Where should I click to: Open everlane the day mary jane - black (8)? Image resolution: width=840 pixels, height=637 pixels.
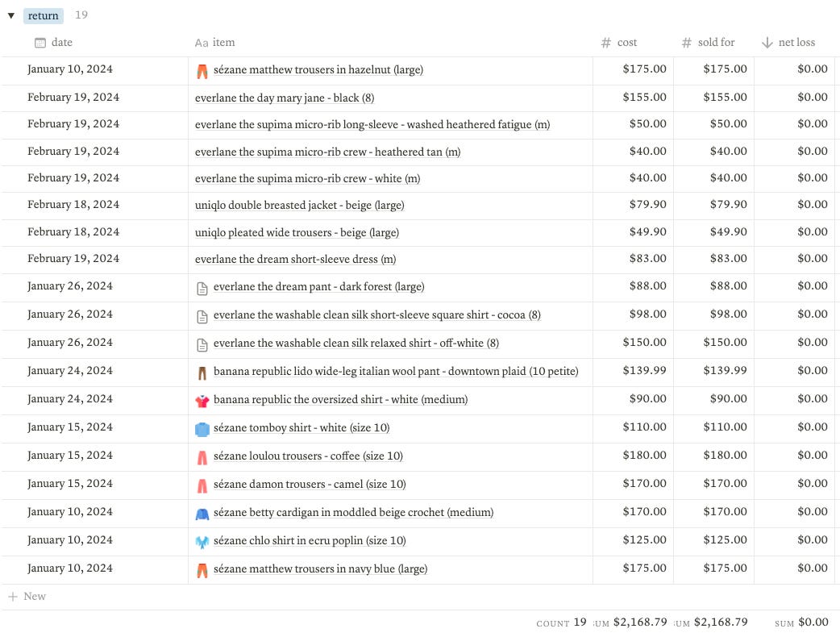[285, 98]
